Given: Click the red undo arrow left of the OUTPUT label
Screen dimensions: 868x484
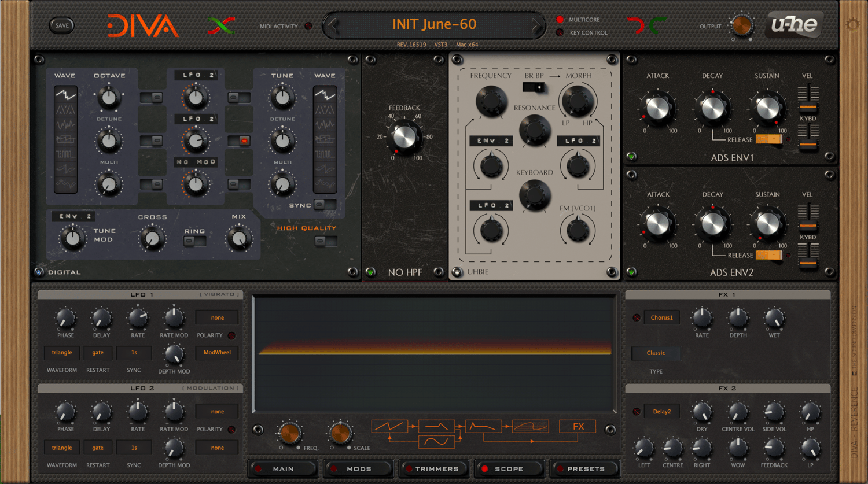Looking at the screenshot, I should pyautogui.click(x=635, y=25).
